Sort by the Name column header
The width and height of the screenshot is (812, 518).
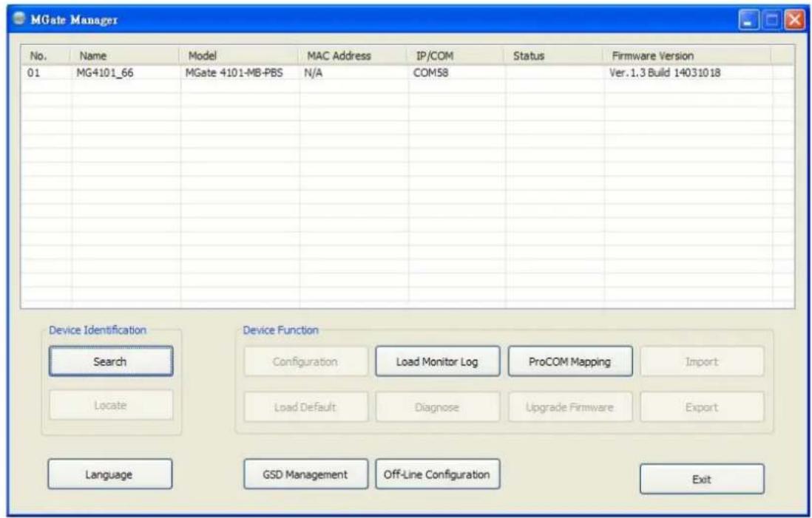coord(126,56)
